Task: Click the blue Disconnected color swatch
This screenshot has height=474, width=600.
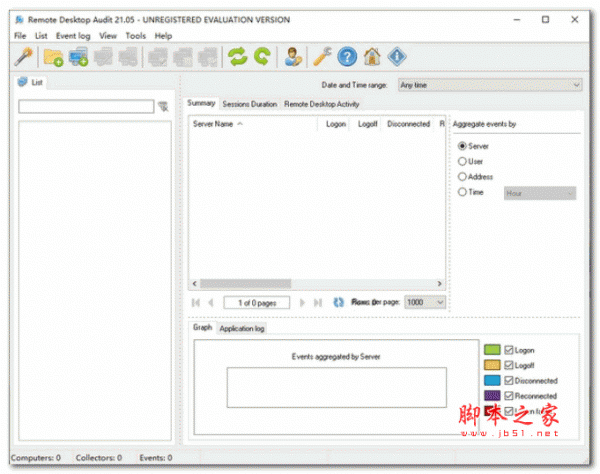Action: 492,380
